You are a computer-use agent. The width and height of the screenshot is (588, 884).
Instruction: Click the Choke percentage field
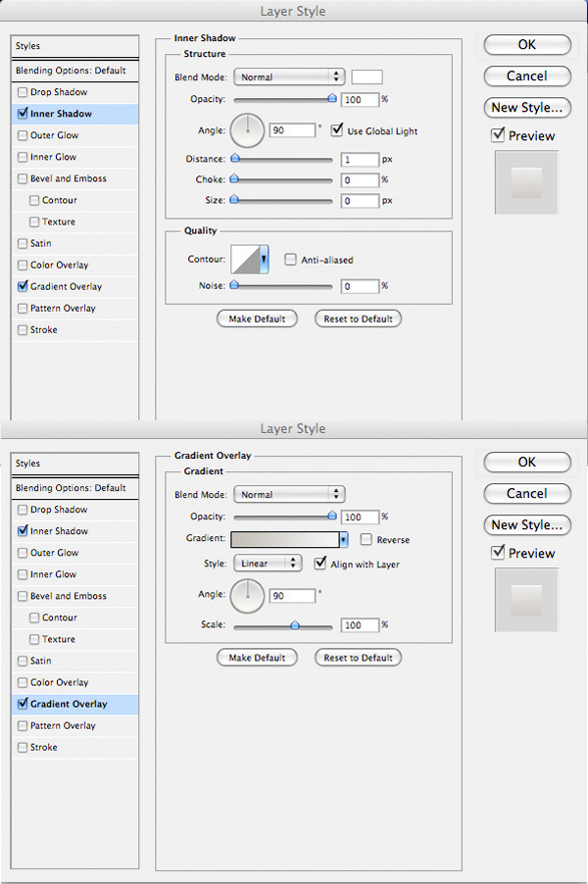tap(360, 180)
